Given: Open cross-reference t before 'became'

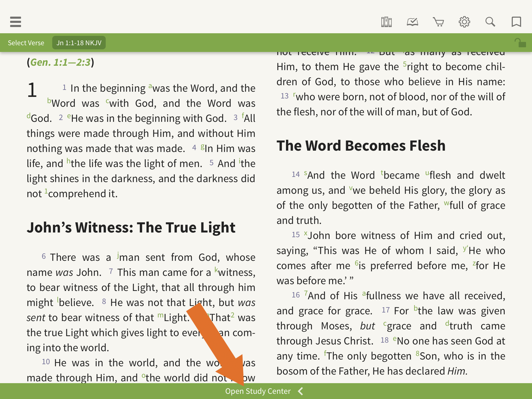Looking at the screenshot, I should 382,172.
